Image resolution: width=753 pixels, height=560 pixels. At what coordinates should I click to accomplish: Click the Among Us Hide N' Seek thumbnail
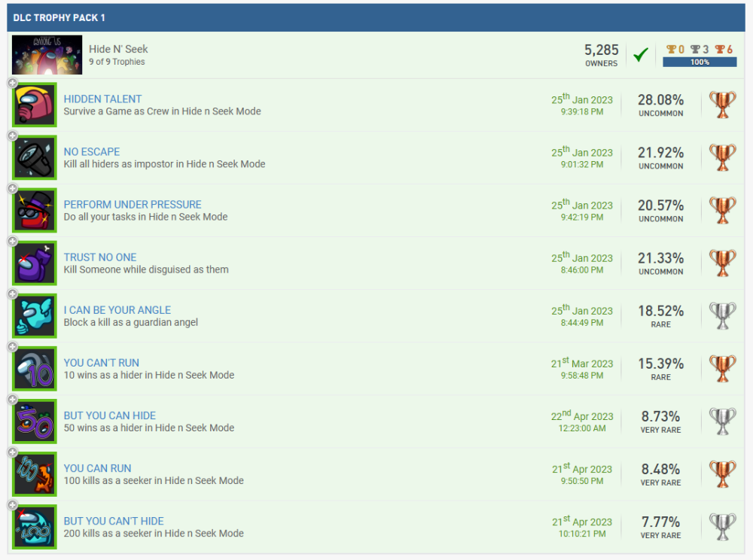[47, 55]
